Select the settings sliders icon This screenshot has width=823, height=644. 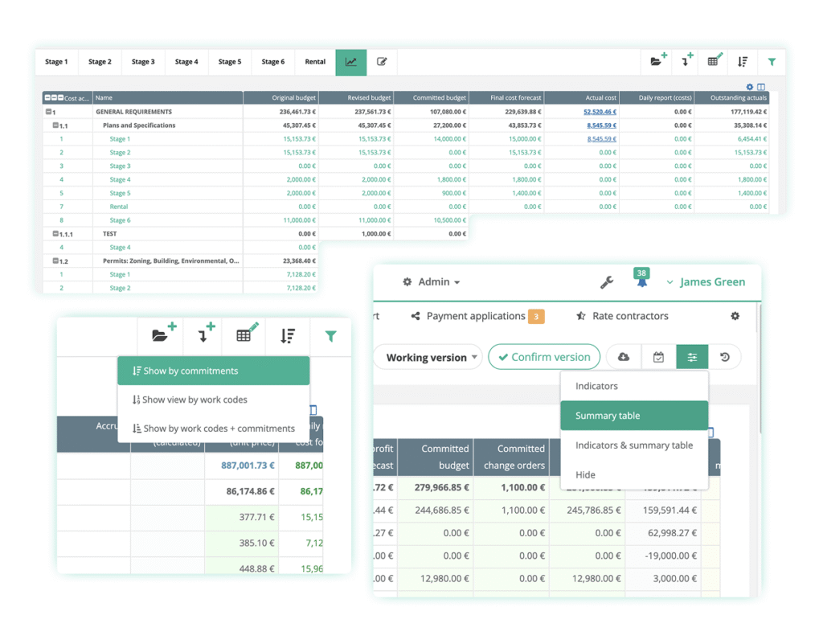coord(692,356)
